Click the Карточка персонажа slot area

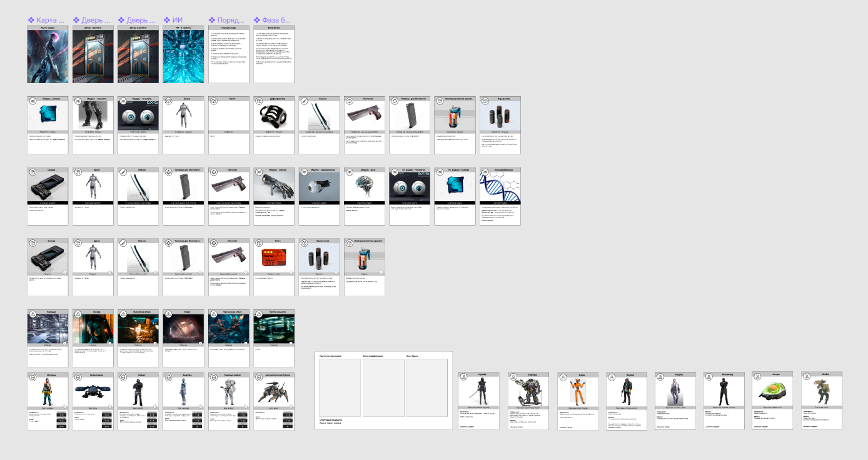click(x=340, y=388)
